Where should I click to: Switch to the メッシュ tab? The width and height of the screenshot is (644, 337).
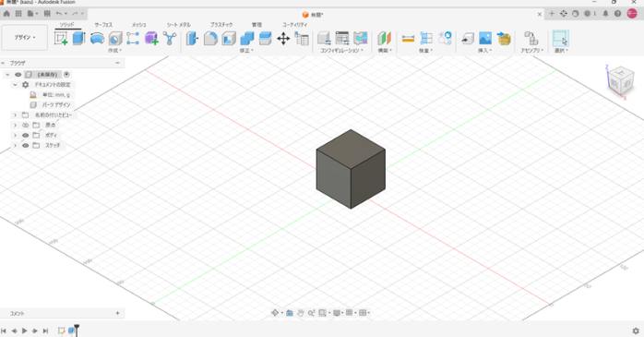138,25
